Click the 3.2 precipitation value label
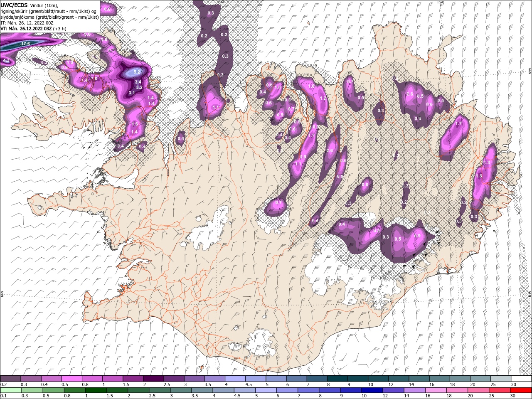Image resolution: width=532 pixels, height=399 pixels. [139, 87]
